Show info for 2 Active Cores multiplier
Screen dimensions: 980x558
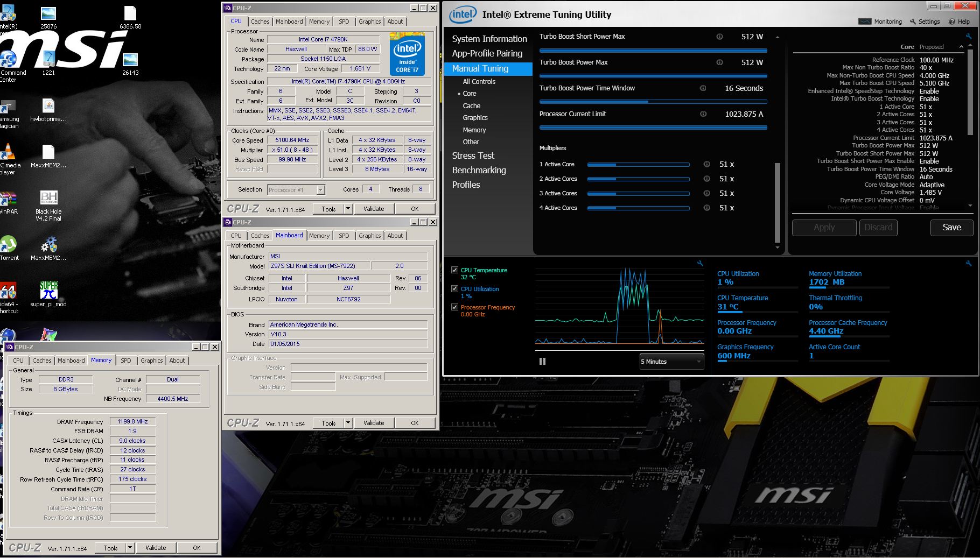point(706,179)
